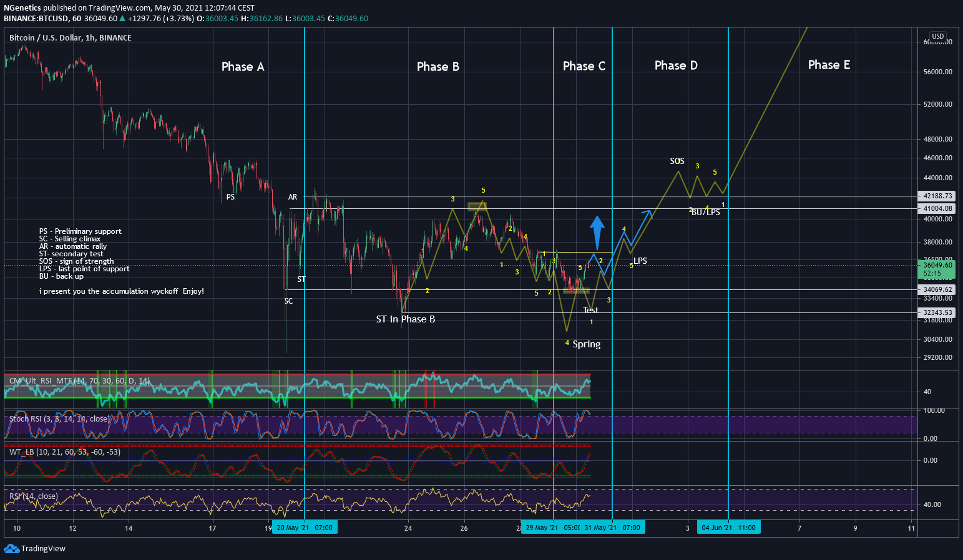This screenshot has height=560, width=963.
Task: Click the 29200.00 price axis tick
Action: point(938,357)
